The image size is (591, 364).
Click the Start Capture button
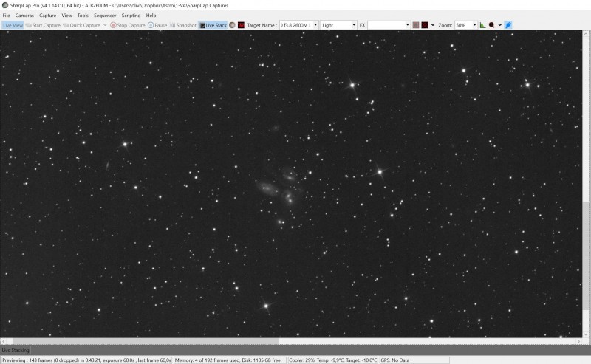coord(43,25)
